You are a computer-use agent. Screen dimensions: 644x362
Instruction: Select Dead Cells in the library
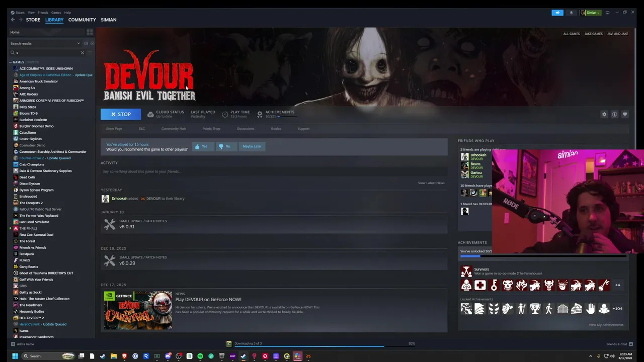tap(27, 177)
